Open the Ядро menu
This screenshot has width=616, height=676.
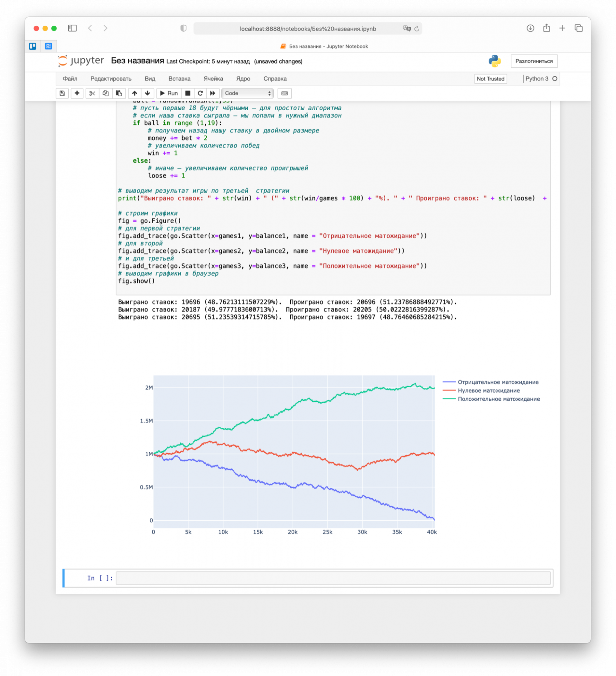click(x=243, y=79)
